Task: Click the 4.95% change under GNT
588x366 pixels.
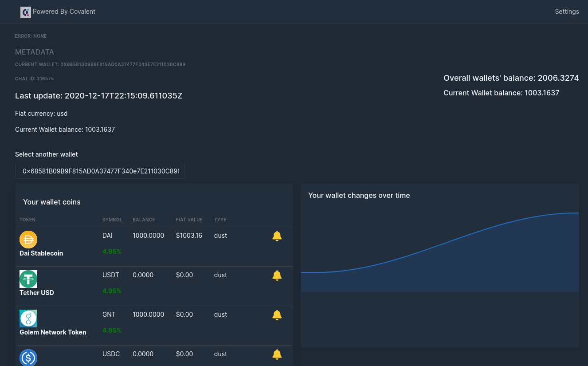Action: tap(112, 331)
